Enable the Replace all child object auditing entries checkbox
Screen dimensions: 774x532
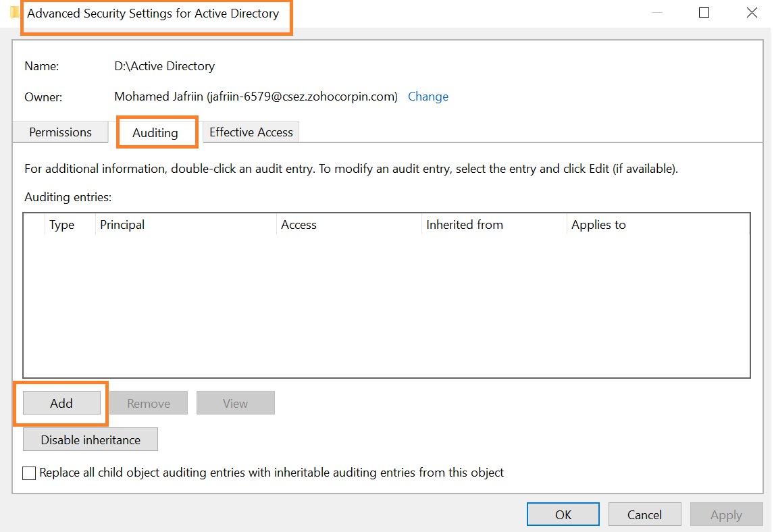click(28, 473)
